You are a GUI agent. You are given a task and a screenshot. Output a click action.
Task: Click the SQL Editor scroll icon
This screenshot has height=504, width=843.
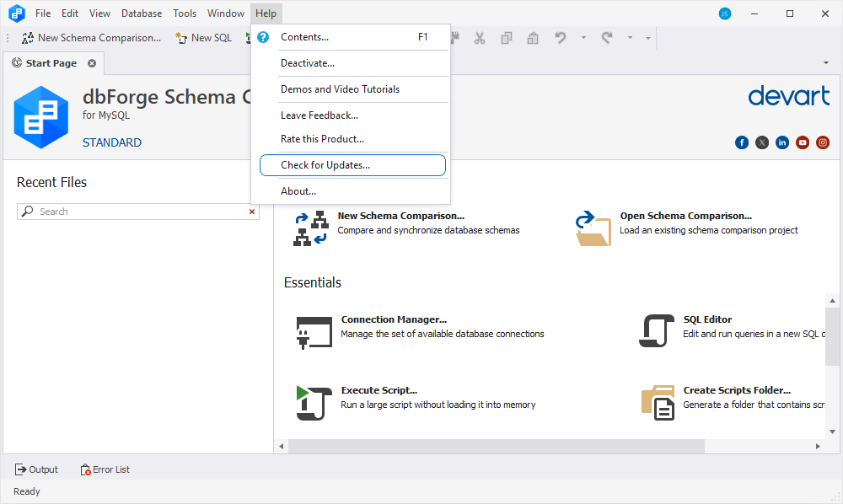click(x=657, y=330)
